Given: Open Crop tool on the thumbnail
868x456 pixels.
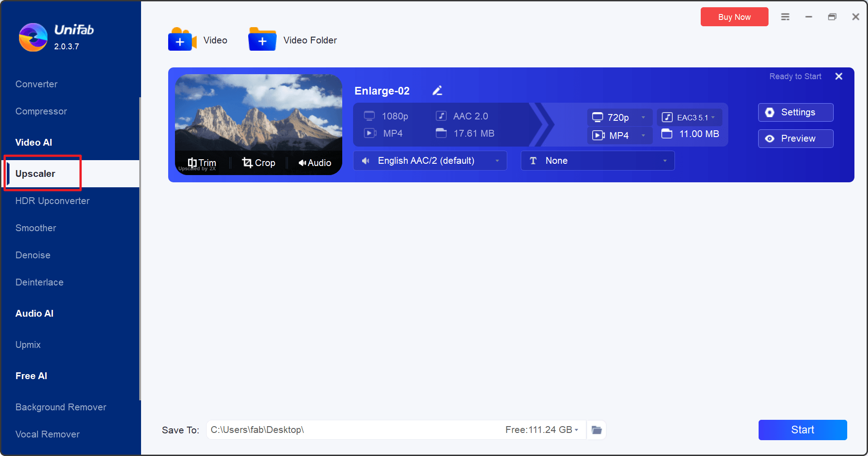Looking at the screenshot, I should 259,163.
